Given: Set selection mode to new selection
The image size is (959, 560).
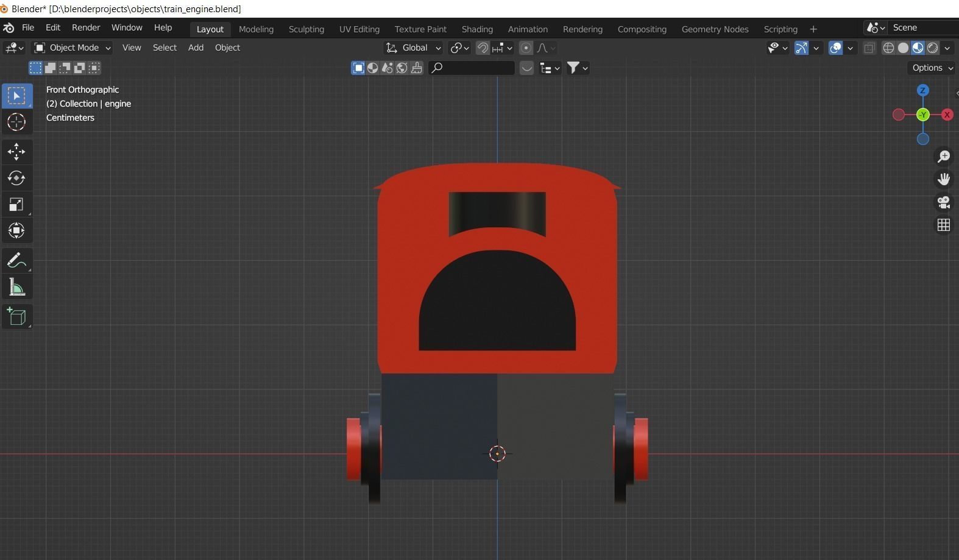Looking at the screenshot, I should (36, 68).
